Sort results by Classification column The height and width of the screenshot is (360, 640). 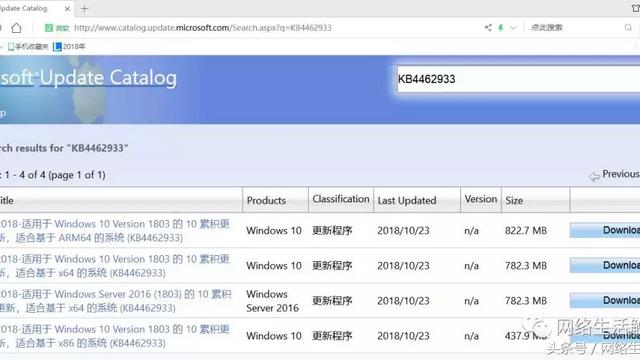tap(341, 199)
